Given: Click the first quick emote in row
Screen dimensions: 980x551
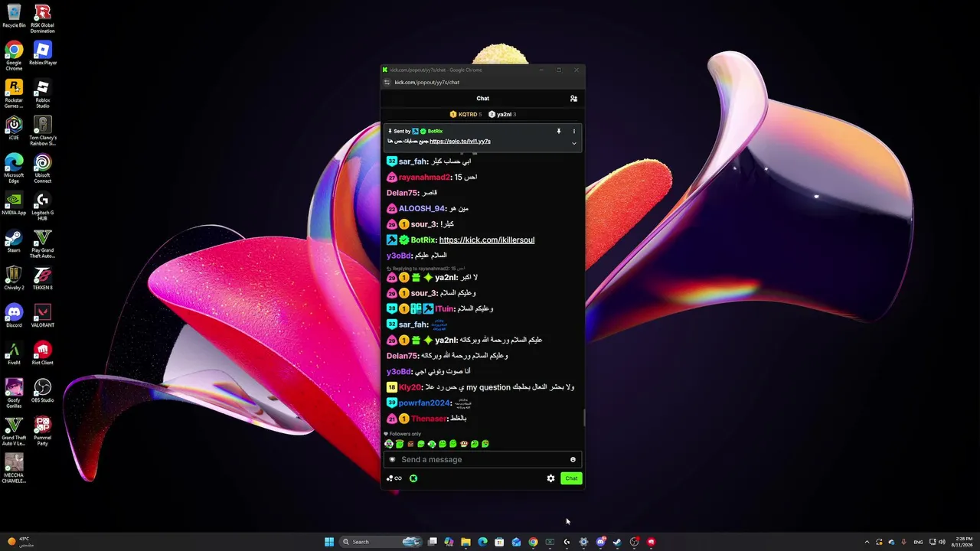Looking at the screenshot, I should (x=389, y=444).
